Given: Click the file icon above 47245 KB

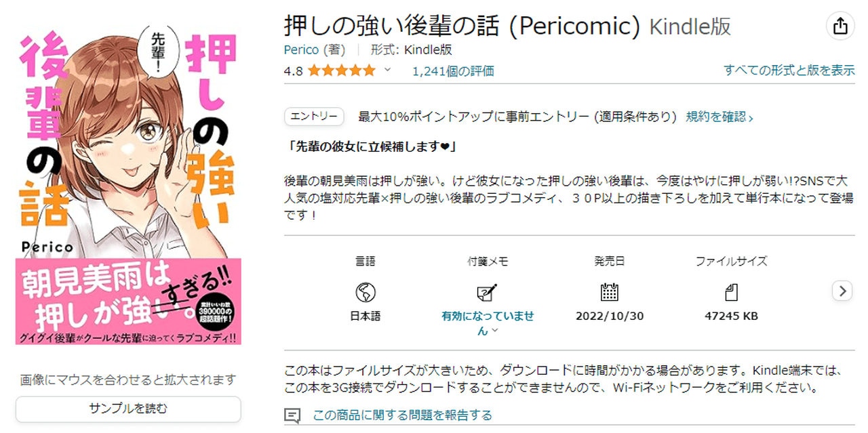Looking at the screenshot, I should (x=731, y=292).
